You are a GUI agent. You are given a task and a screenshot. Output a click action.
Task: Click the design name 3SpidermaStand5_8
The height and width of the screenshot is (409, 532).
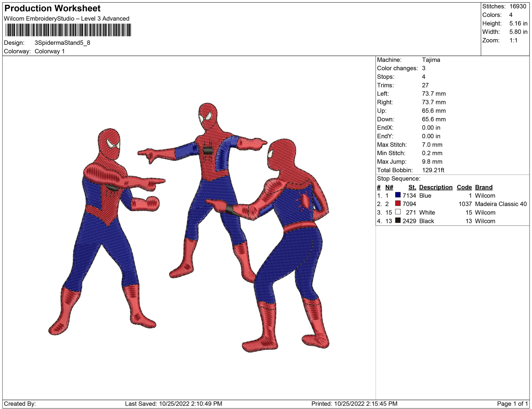(x=62, y=43)
